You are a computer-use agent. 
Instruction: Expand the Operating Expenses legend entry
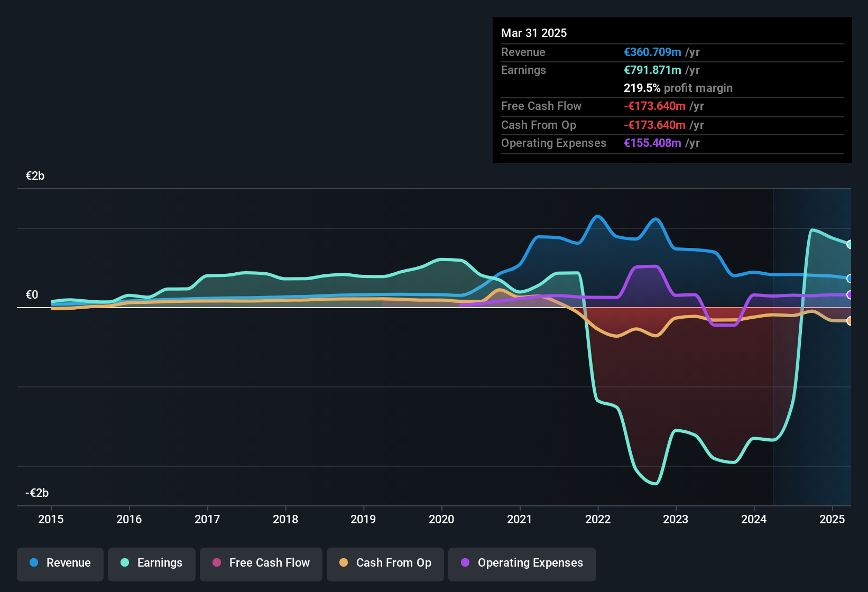coord(522,563)
